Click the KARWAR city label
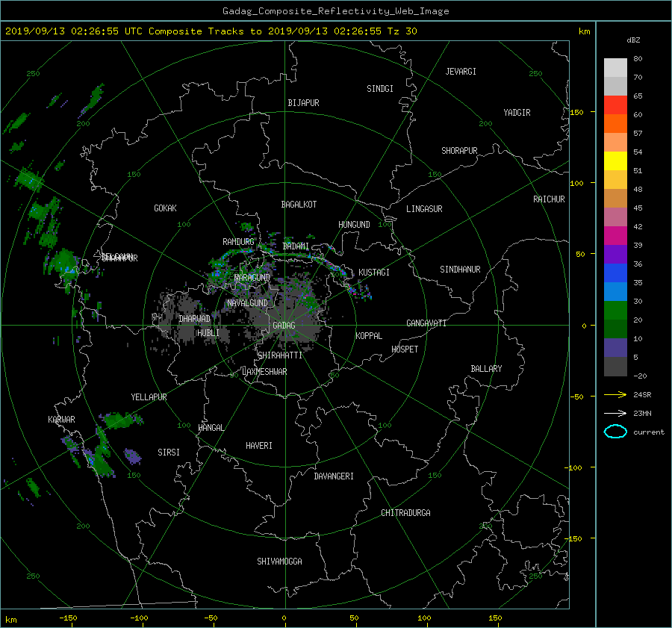The width and height of the screenshot is (672, 628). 61,419
